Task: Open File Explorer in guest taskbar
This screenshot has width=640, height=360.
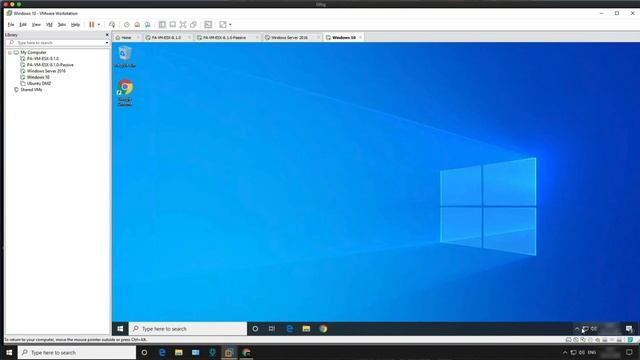Action: point(306,329)
